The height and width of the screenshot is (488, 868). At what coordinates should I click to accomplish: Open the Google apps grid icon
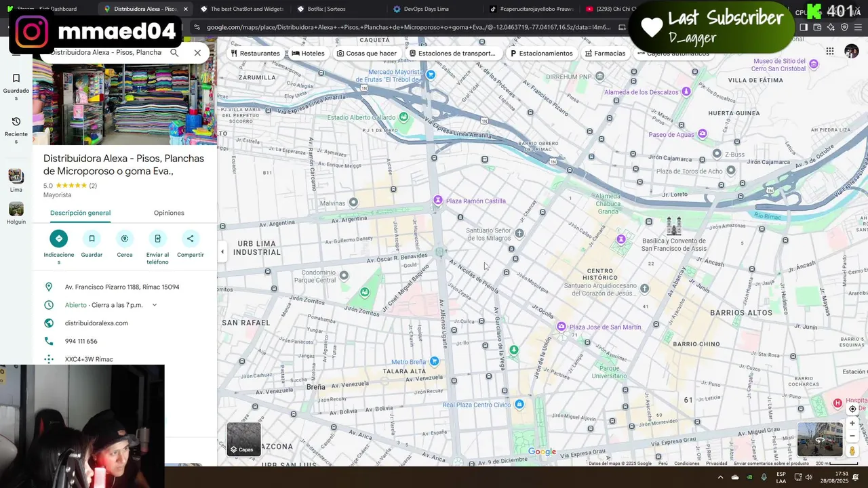point(829,52)
